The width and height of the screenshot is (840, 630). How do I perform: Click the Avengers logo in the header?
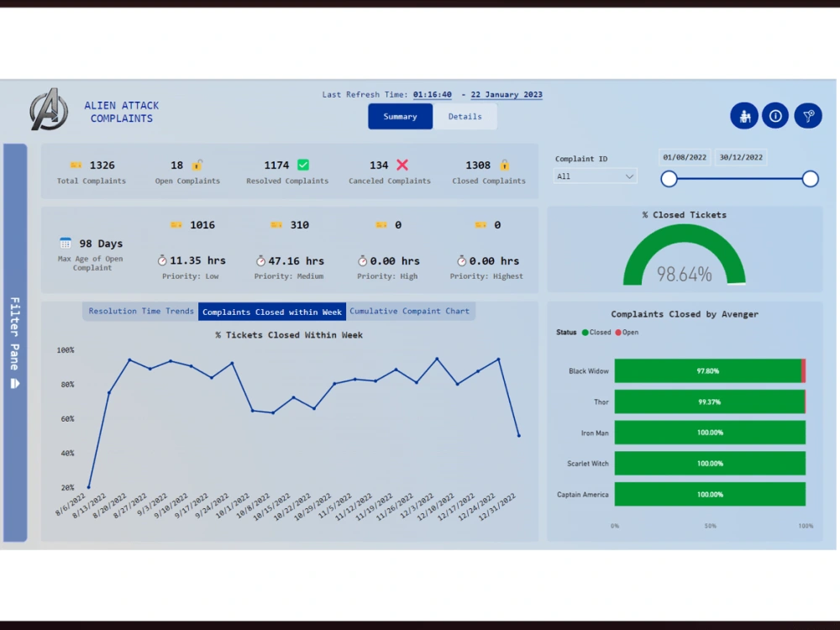click(x=48, y=110)
